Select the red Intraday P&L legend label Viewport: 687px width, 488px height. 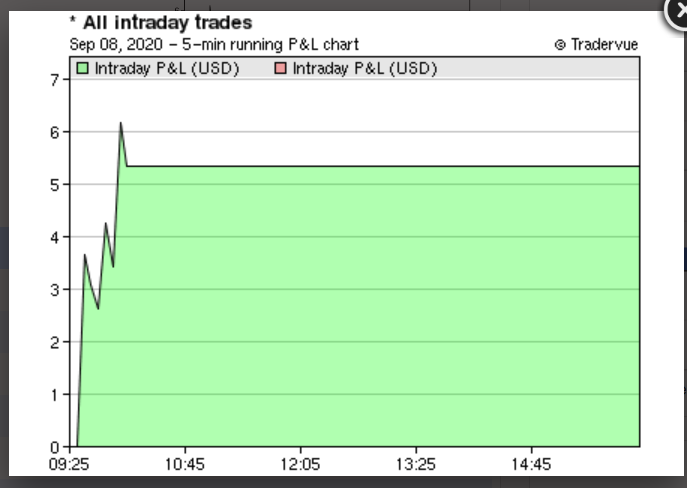[364, 68]
